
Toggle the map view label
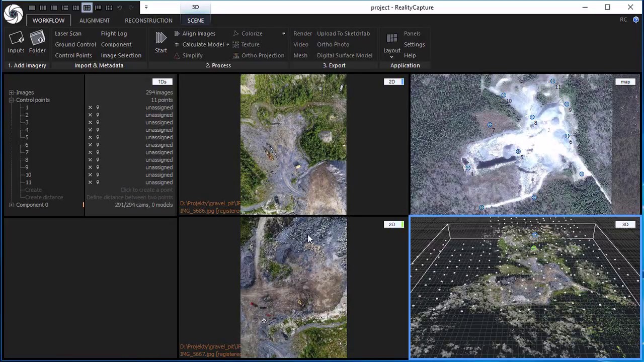coord(625,81)
